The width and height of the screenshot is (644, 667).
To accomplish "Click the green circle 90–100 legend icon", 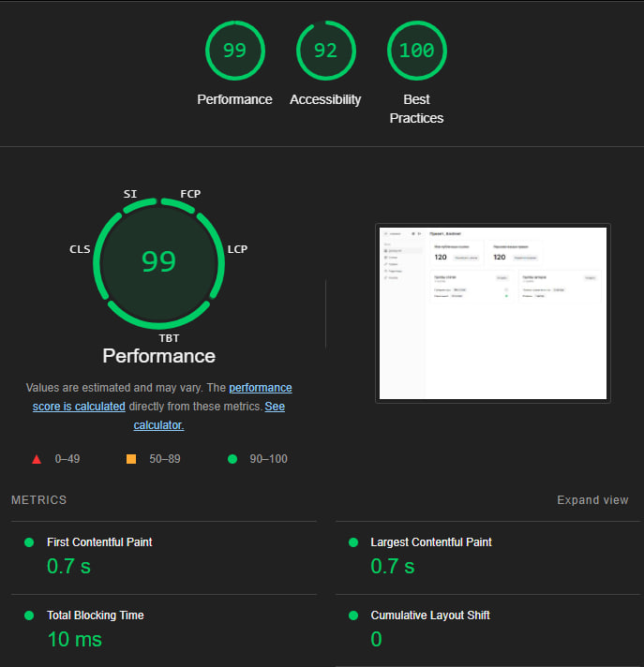I will coord(232,459).
